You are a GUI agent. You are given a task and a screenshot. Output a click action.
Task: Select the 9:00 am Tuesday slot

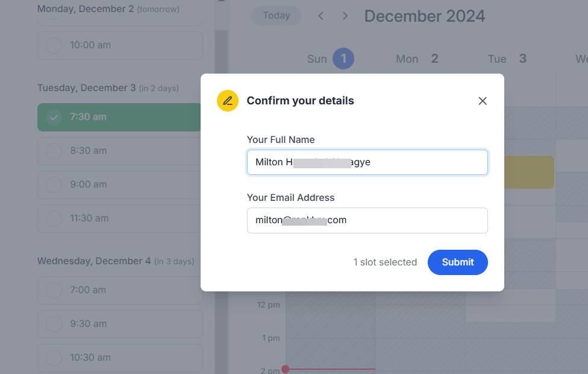point(119,185)
